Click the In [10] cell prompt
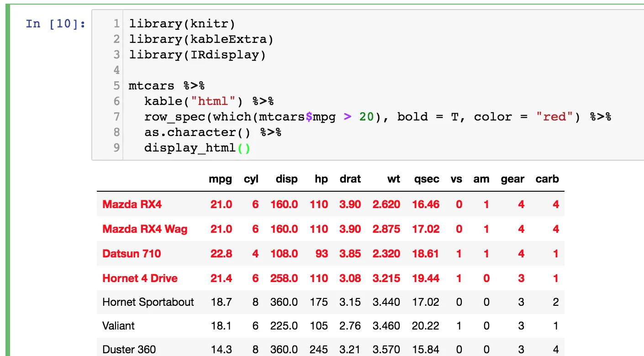Image resolution: width=644 pixels, height=356 pixels. click(x=56, y=23)
